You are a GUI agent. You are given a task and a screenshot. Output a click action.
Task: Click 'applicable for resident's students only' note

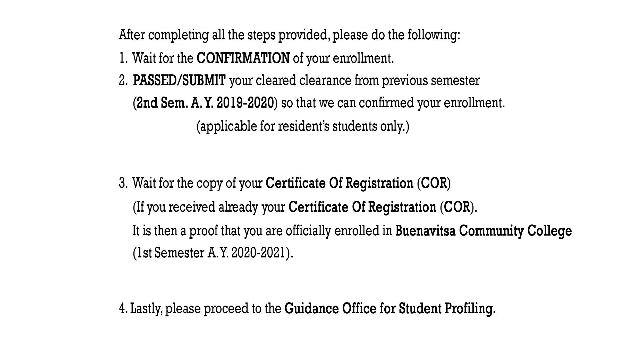pos(303,126)
